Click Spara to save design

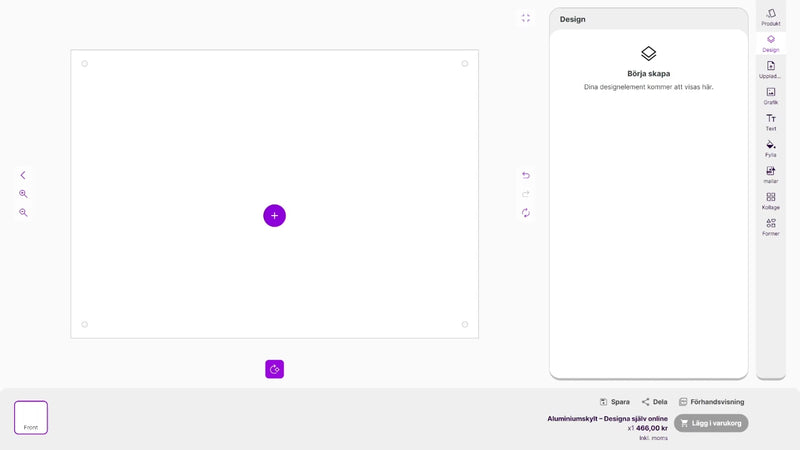pos(614,402)
